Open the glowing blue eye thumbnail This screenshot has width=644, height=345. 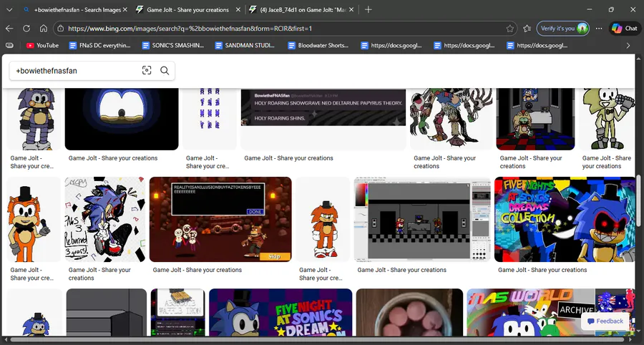[122, 119]
